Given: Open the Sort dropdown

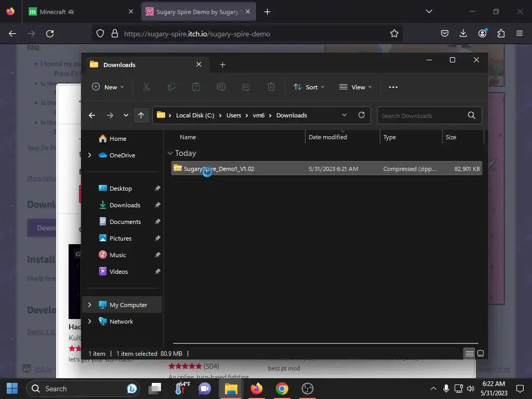Looking at the screenshot, I should (x=309, y=87).
